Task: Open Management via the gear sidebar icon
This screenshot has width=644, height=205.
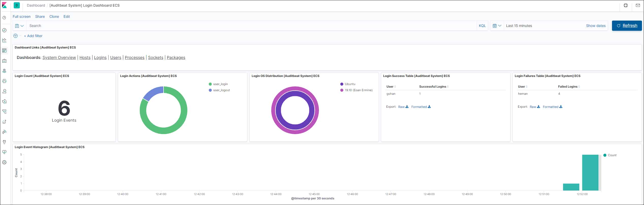Action: coord(4,162)
